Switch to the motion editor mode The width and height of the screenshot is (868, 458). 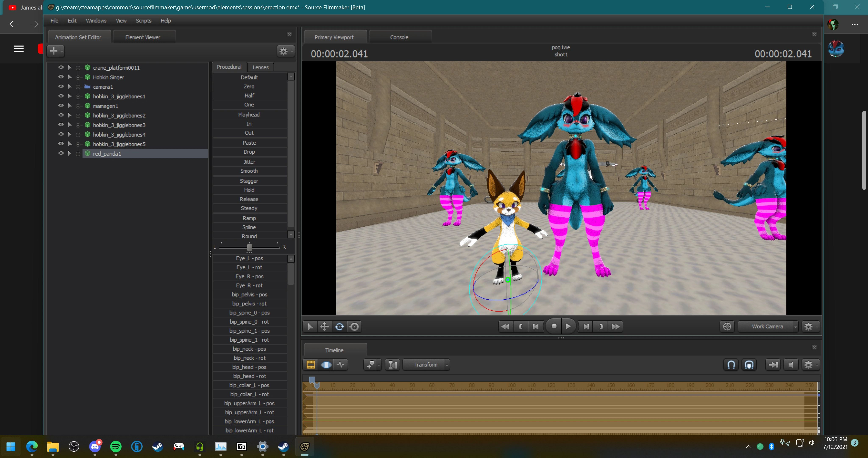pyautogui.click(x=326, y=364)
